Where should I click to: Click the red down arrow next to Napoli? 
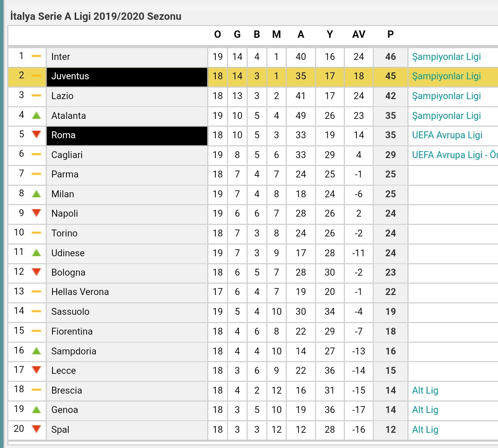tap(36, 213)
